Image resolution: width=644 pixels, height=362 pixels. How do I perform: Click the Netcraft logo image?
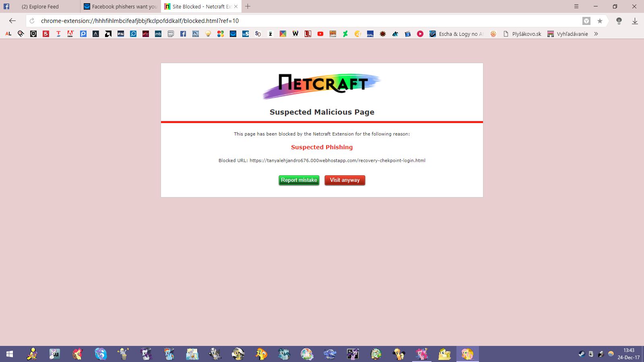322,86
